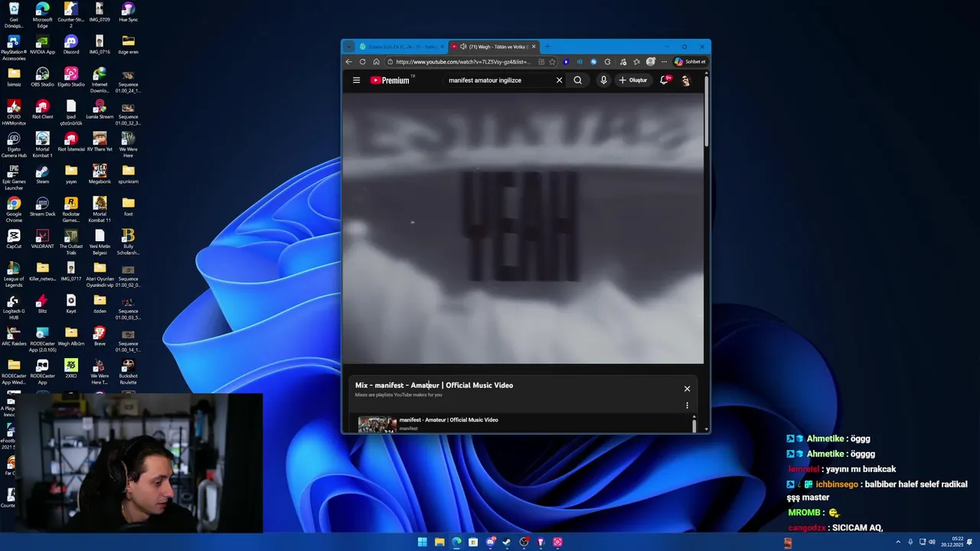The height and width of the screenshot is (551, 980).
Task: Click the Oluştur create button
Action: [633, 80]
